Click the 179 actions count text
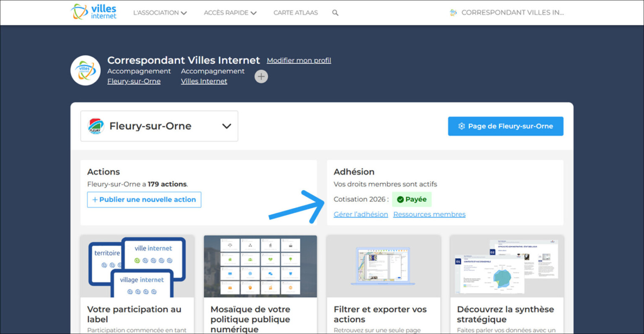The height and width of the screenshot is (334, 644). (167, 184)
